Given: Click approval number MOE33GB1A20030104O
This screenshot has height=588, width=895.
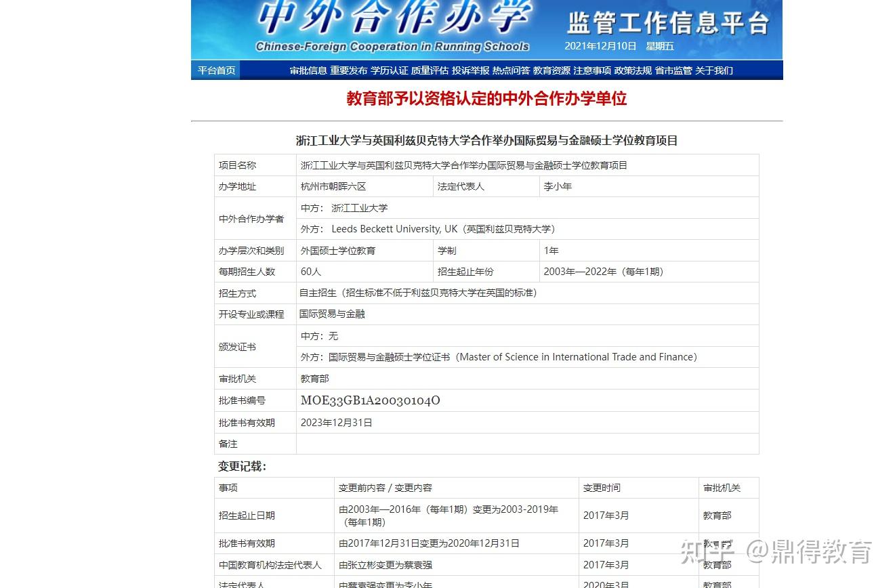Looking at the screenshot, I should [x=370, y=400].
